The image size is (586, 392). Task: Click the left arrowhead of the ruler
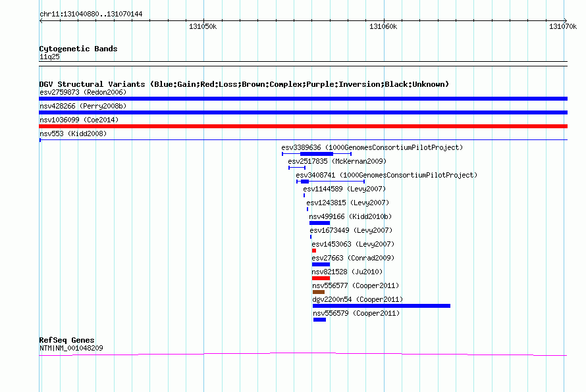[41, 20]
